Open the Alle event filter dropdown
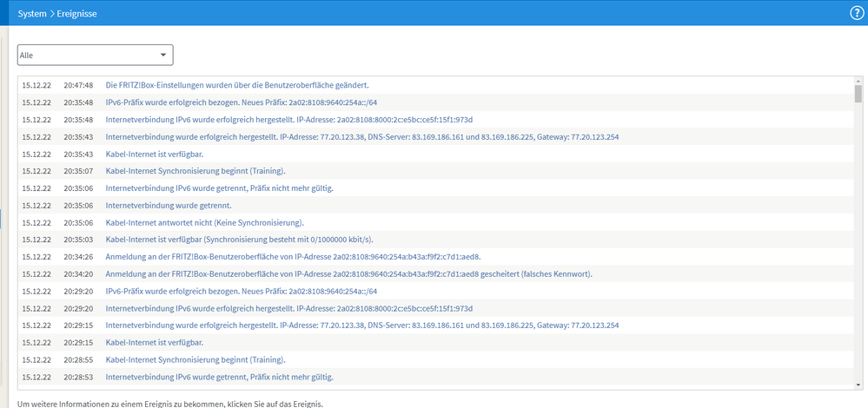The height and width of the screenshot is (408, 868). (x=96, y=56)
